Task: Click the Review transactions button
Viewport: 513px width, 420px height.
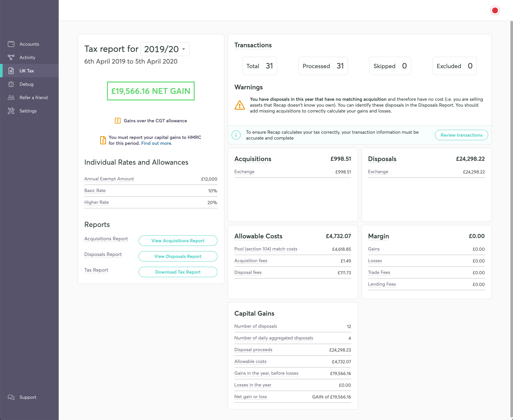Action: click(x=461, y=135)
